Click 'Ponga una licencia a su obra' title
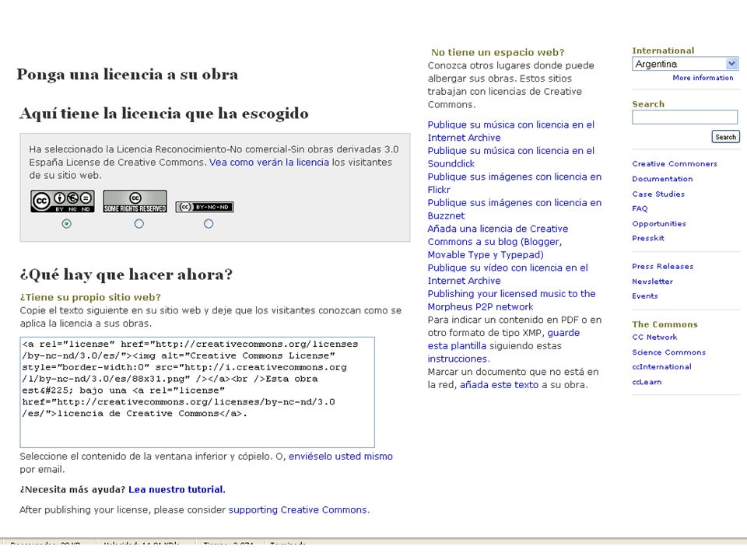The height and width of the screenshot is (560, 747). [127, 75]
